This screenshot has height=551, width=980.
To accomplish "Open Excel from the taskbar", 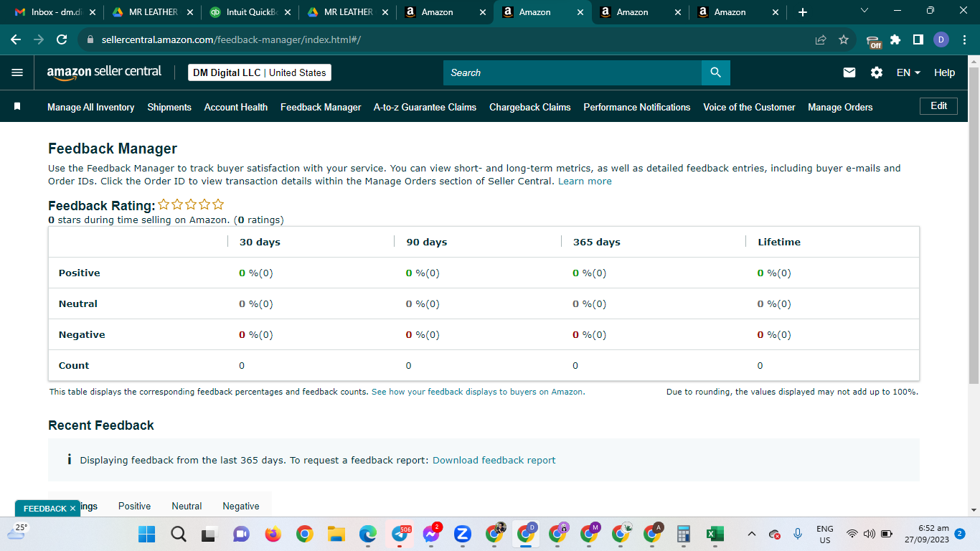I will tap(715, 534).
